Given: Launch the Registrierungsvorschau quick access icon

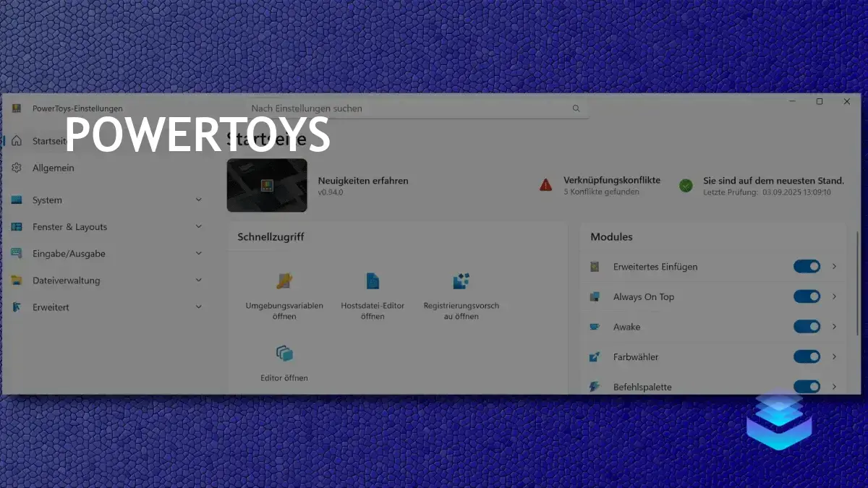Looking at the screenshot, I should coord(461,281).
